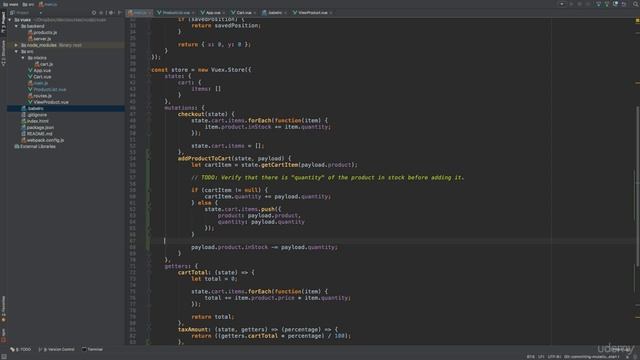The image size is (640, 360).
Task: Switch to the App.vue editor tab
Action: coord(213,13)
